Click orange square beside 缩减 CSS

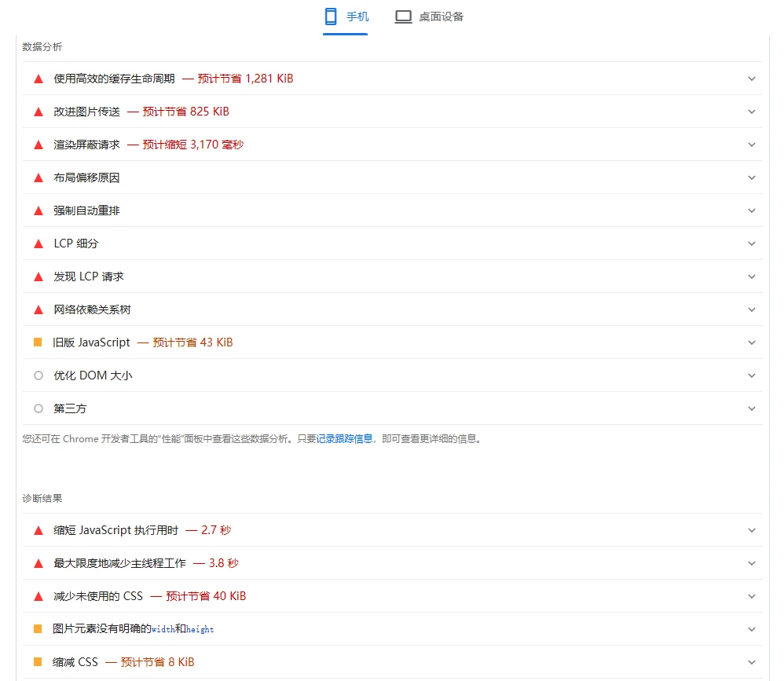coord(38,662)
